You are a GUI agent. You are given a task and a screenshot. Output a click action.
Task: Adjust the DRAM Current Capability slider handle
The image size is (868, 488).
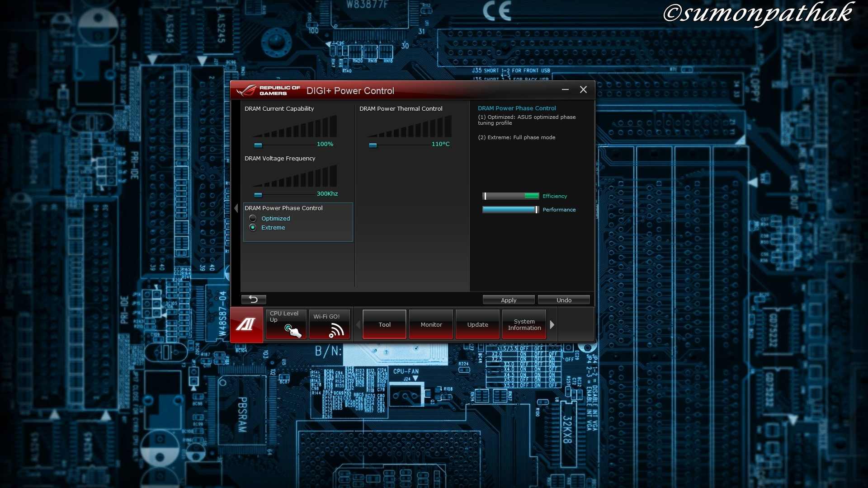[x=258, y=145]
